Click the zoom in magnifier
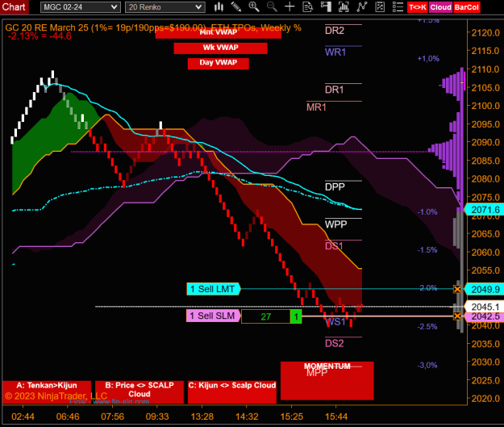504x427 pixels. click(x=254, y=7)
